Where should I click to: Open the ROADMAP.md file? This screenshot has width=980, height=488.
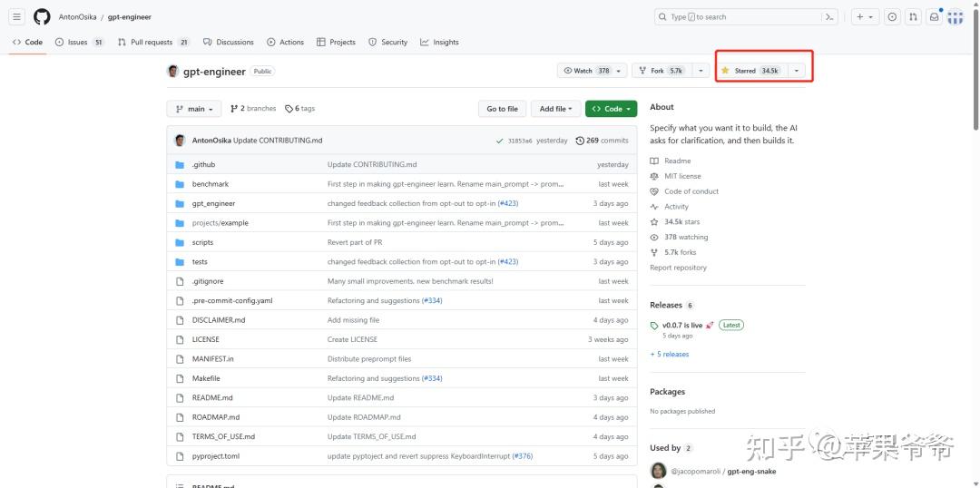[x=216, y=416]
